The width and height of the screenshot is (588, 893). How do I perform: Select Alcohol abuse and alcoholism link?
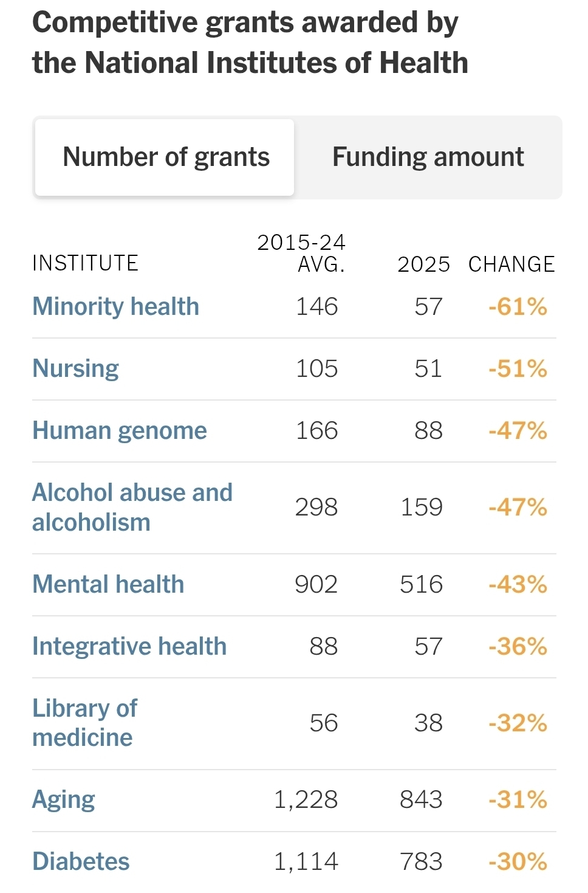pyautogui.click(x=132, y=507)
